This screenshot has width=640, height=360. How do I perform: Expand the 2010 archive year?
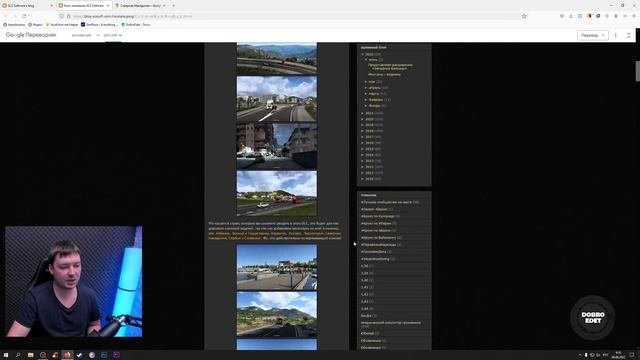pos(362,179)
